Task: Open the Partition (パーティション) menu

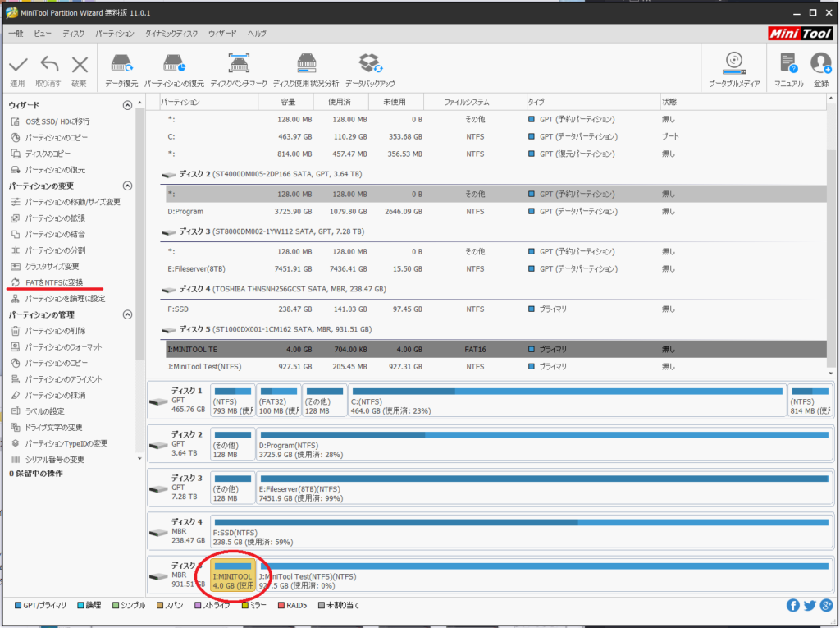Action: click(x=115, y=34)
